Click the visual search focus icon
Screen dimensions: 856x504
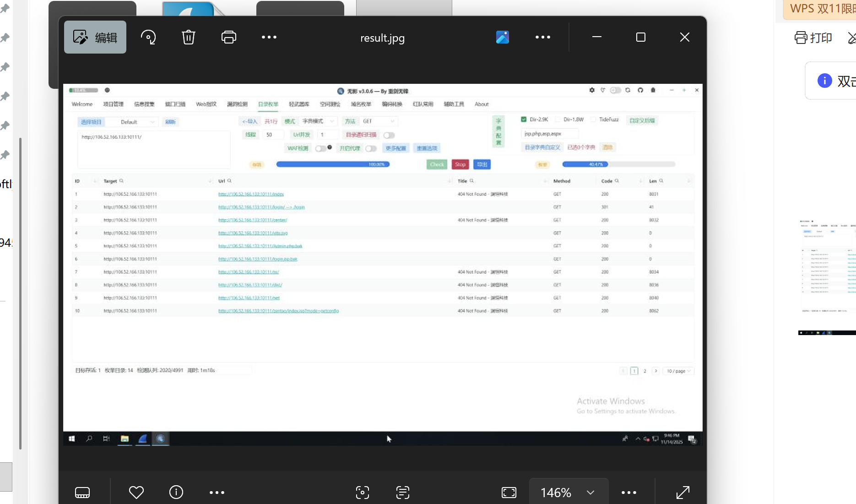(363, 493)
